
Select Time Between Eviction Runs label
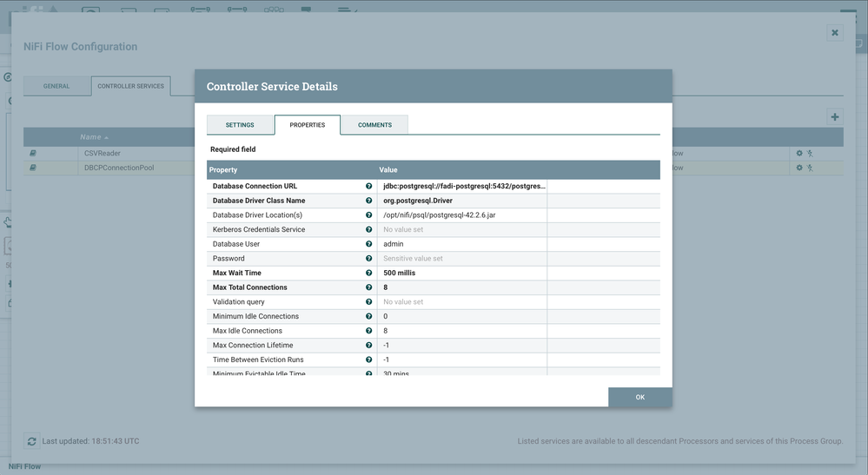tap(258, 360)
